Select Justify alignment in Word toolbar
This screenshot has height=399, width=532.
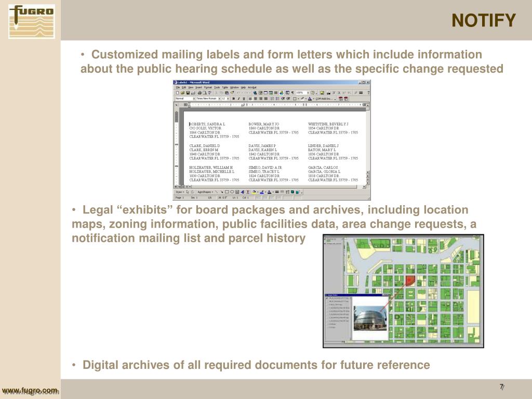[266, 98]
